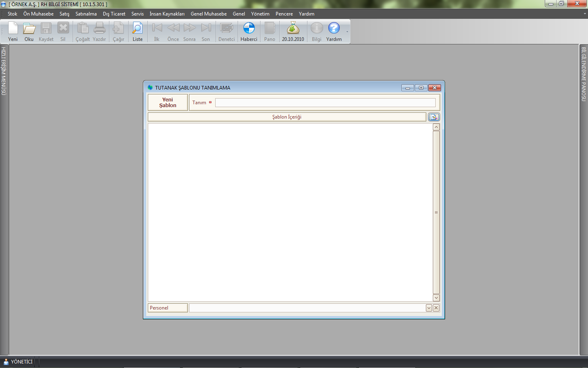588x368 pixels.
Task: Click the template content scrollbar down arrow
Action: [x=436, y=298]
